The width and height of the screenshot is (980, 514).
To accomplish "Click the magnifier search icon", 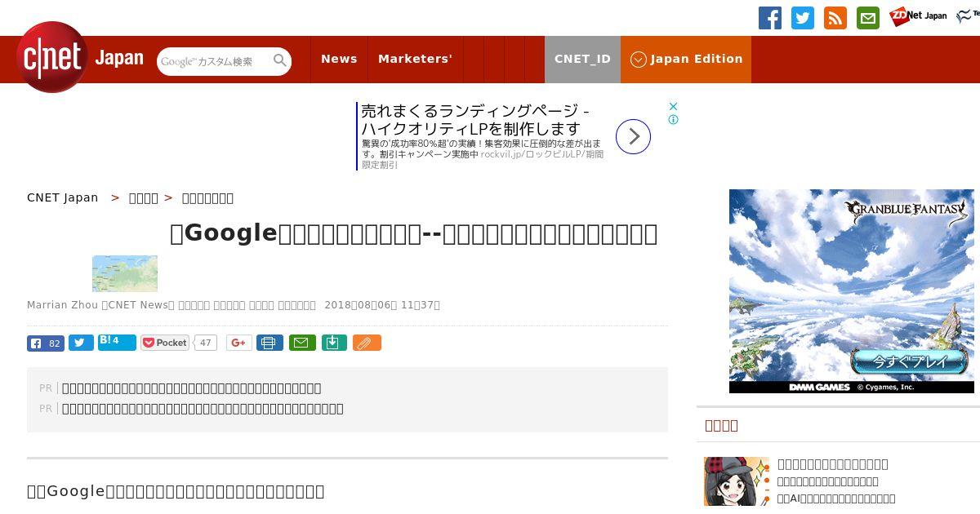I will [x=280, y=61].
